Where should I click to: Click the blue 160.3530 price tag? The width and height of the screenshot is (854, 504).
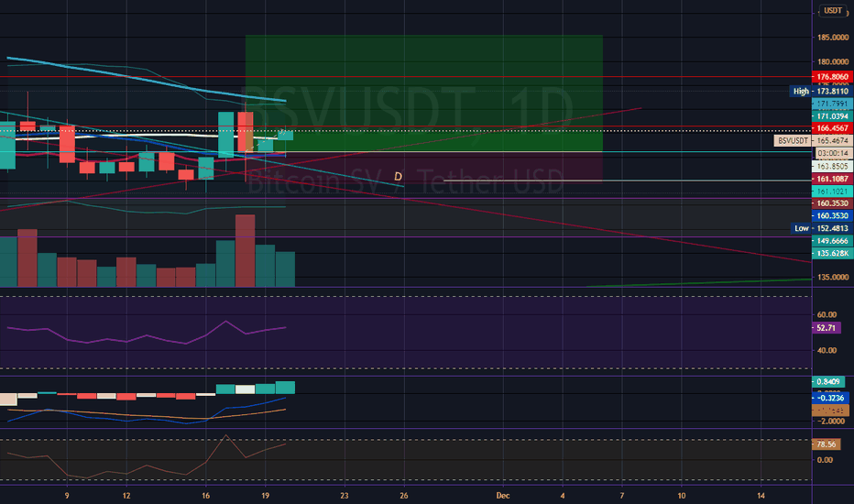click(x=832, y=215)
